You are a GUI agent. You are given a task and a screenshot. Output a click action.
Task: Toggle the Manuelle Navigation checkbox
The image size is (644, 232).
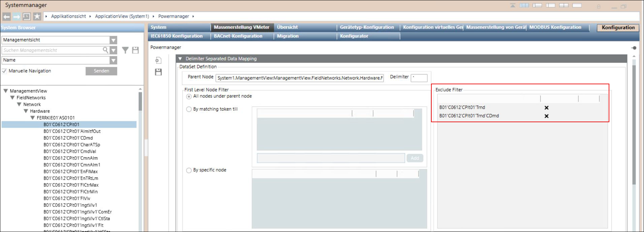tap(4, 71)
